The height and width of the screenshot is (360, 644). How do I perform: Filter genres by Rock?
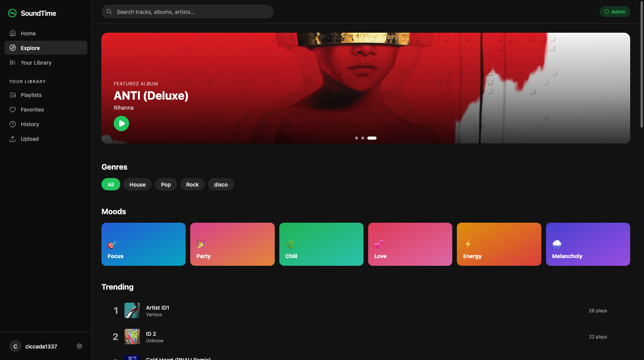click(193, 184)
